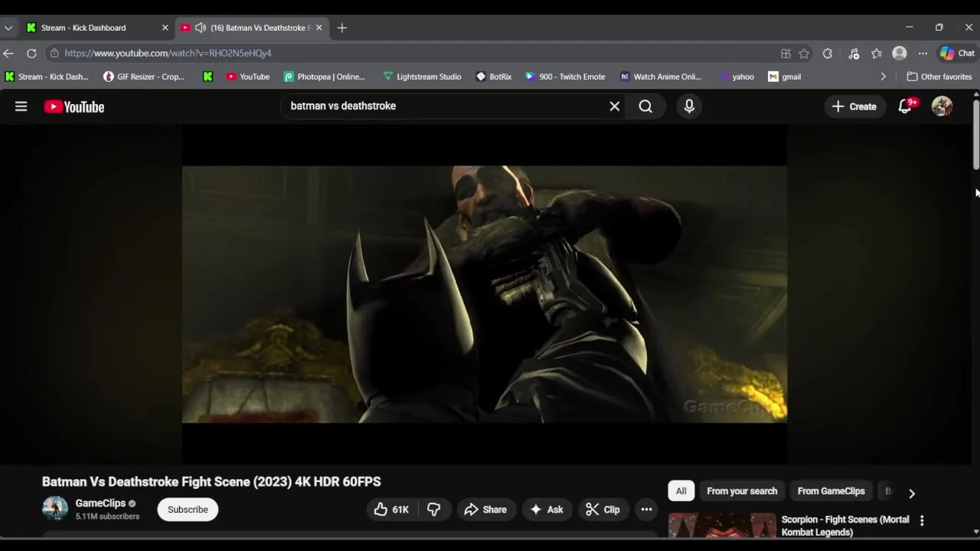Open Copilot Chat in browser
This screenshot has width=980, height=551.
coord(958,54)
